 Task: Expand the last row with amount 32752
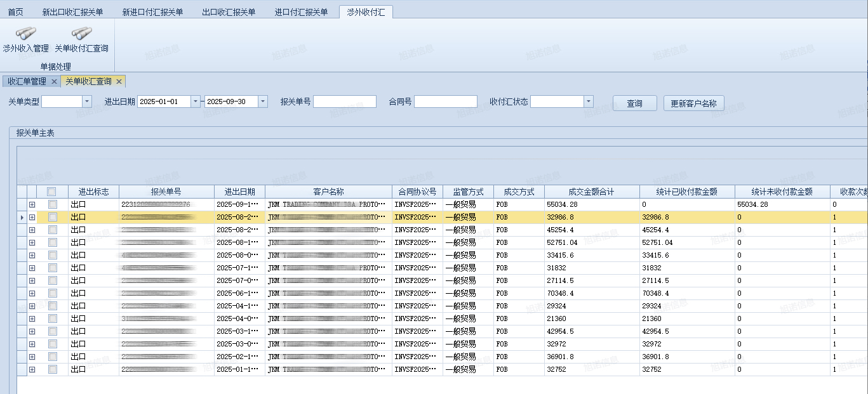(x=32, y=369)
